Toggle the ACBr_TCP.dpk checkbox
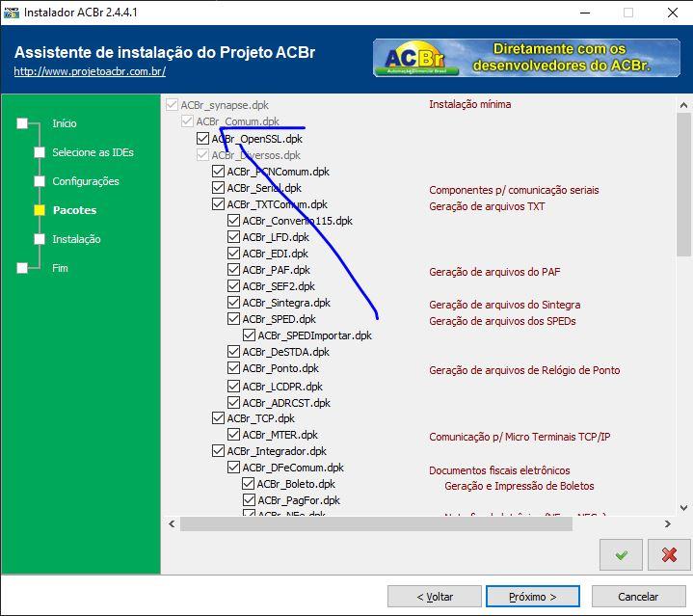Image resolution: width=693 pixels, height=616 pixels. [219, 417]
